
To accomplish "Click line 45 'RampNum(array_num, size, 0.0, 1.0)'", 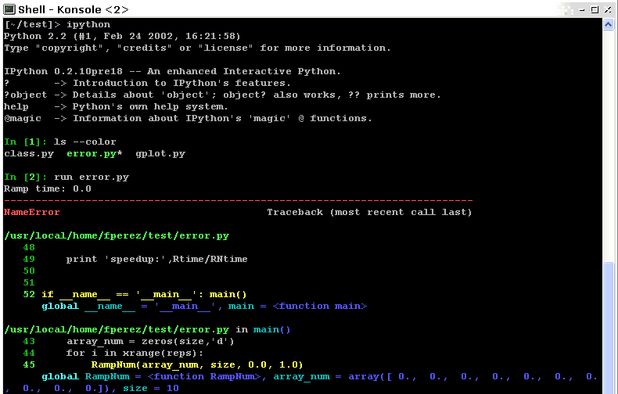I will (197, 365).
